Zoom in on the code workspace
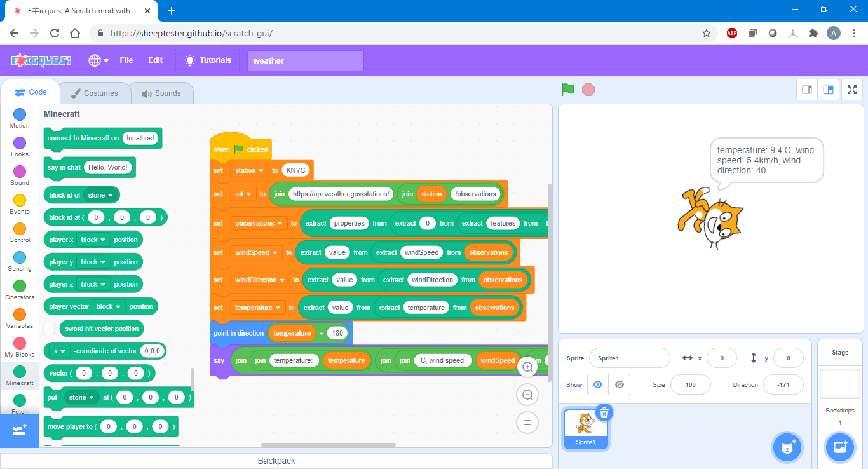This screenshot has width=868, height=469. point(527,367)
